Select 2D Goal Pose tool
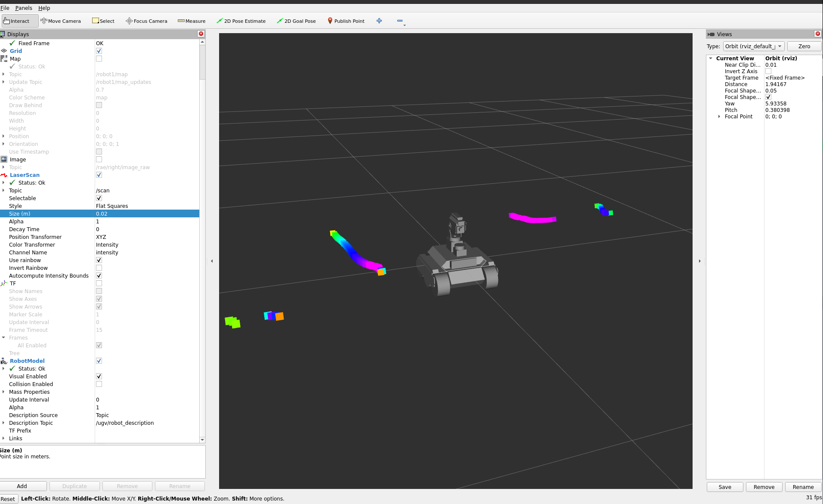The width and height of the screenshot is (823, 504). (x=296, y=21)
